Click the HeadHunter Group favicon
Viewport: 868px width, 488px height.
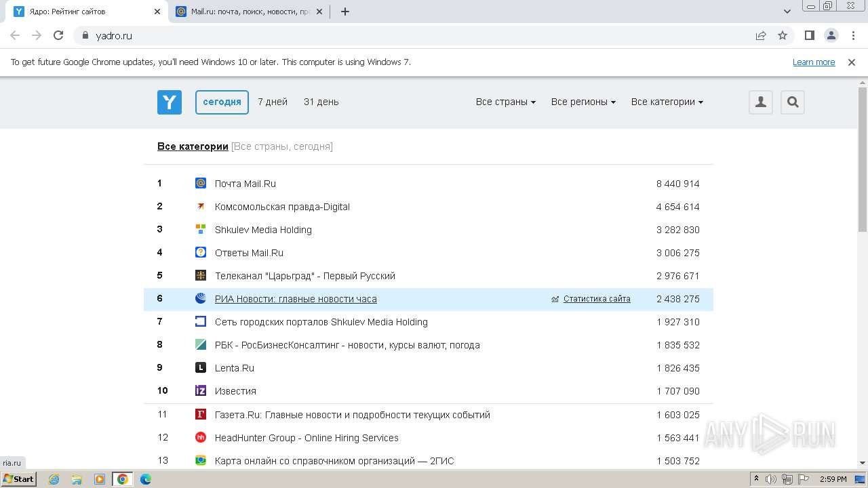(201, 437)
